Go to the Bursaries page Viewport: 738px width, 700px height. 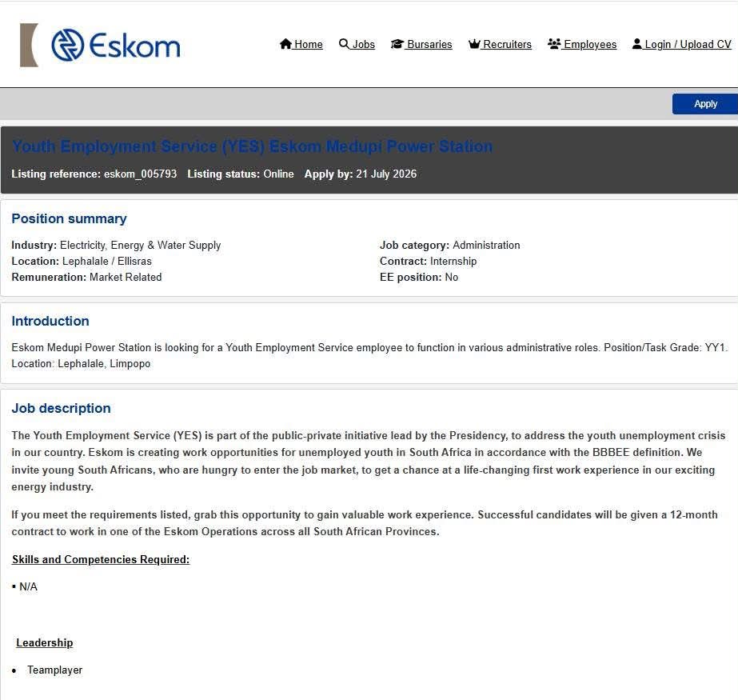pyautogui.click(x=429, y=44)
